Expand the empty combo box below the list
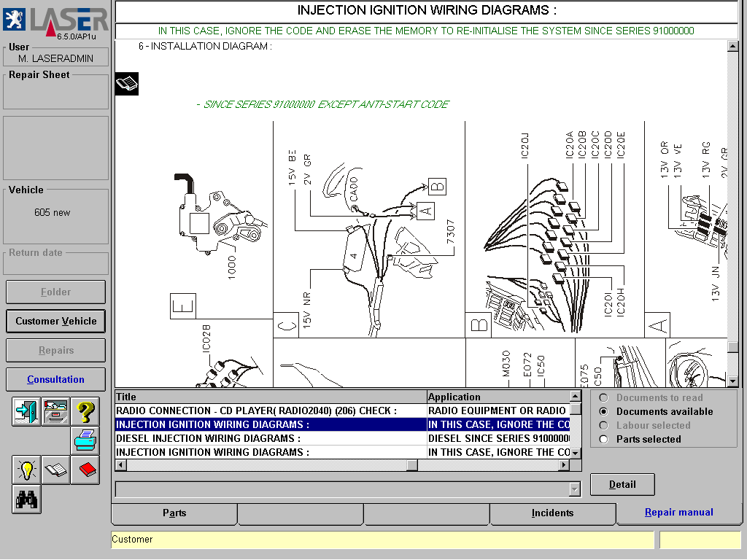747x560 pixels. point(575,489)
